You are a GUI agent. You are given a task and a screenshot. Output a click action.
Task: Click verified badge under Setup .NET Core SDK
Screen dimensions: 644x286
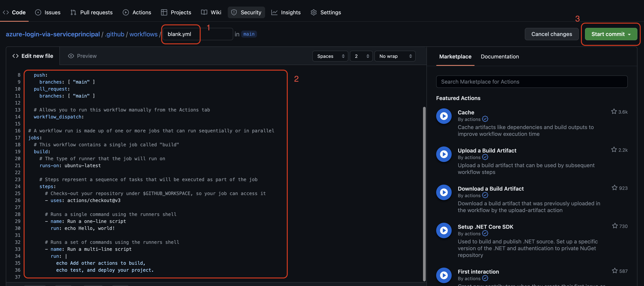(485, 233)
